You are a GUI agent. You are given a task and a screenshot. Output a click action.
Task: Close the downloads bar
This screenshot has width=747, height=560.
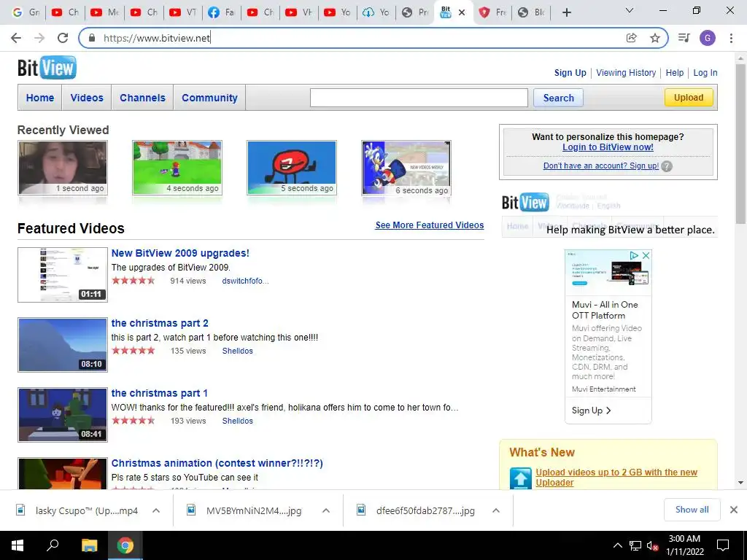(734, 510)
